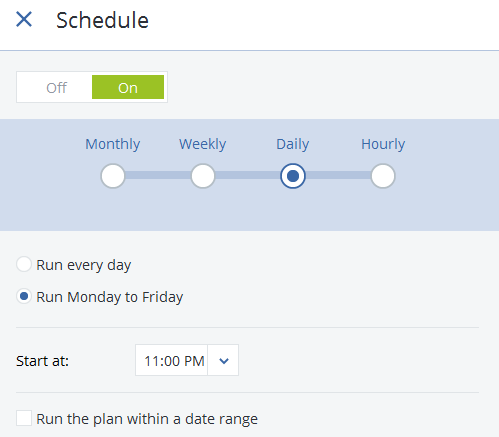Viewport: 499px width, 437px height.
Task: Click the Monthly label
Action: click(x=113, y=144)
